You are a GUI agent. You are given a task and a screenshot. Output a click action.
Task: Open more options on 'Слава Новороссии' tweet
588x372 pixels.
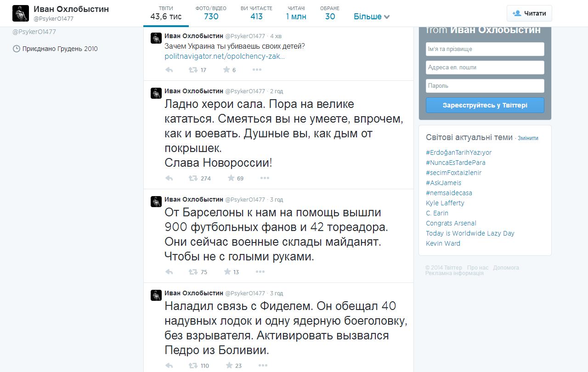pos(265,178)
